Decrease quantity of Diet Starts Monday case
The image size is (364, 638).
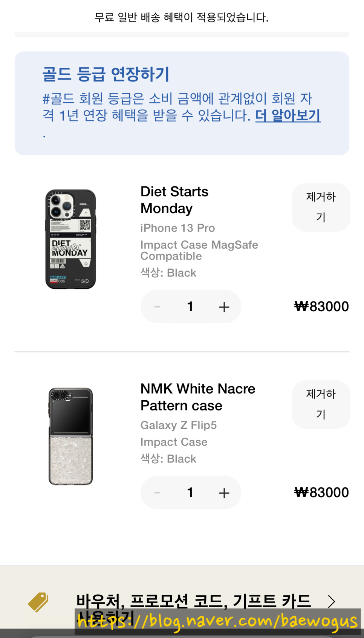point(157,307)
